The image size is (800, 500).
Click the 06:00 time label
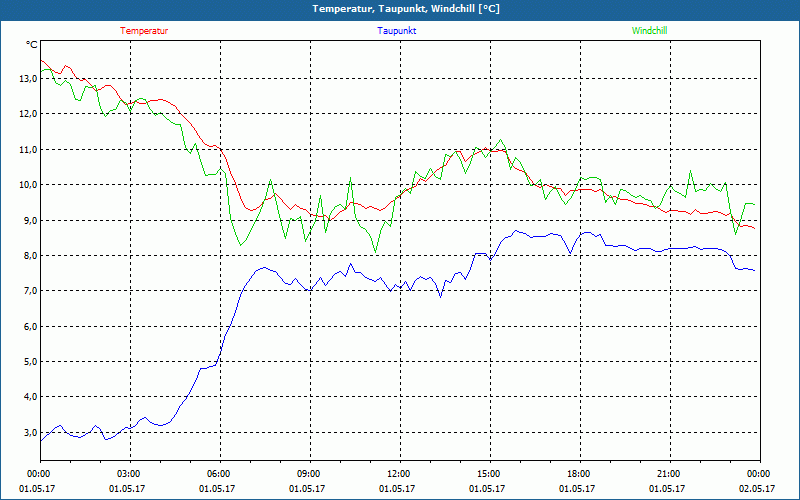pos(220,474)
